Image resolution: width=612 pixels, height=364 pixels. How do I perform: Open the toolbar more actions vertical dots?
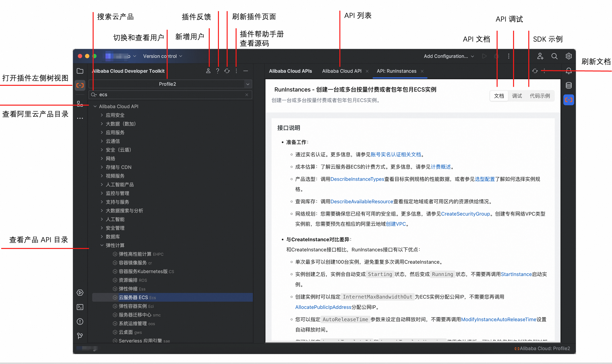509,56
